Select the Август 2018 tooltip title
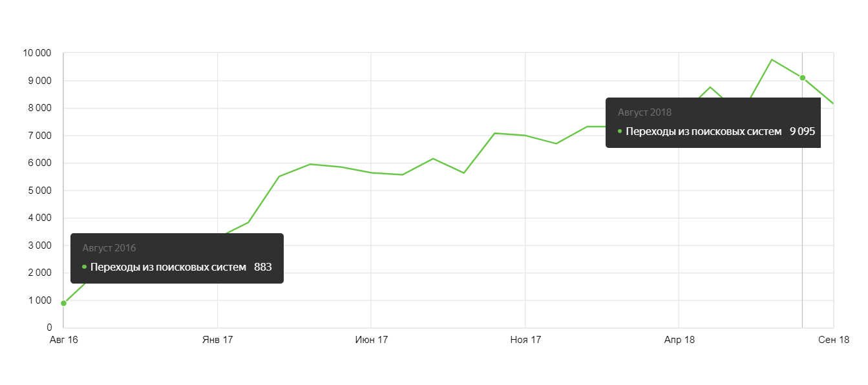 (644, 112)
